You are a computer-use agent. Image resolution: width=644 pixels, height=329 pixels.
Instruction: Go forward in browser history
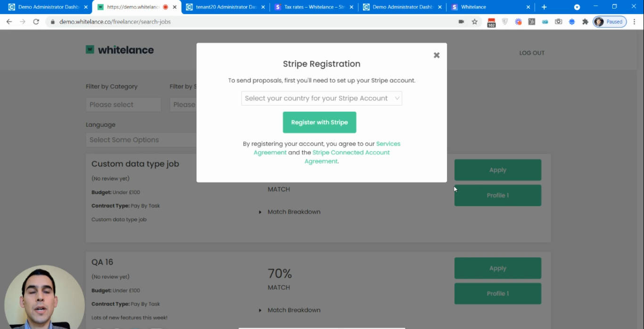[22, 22]
